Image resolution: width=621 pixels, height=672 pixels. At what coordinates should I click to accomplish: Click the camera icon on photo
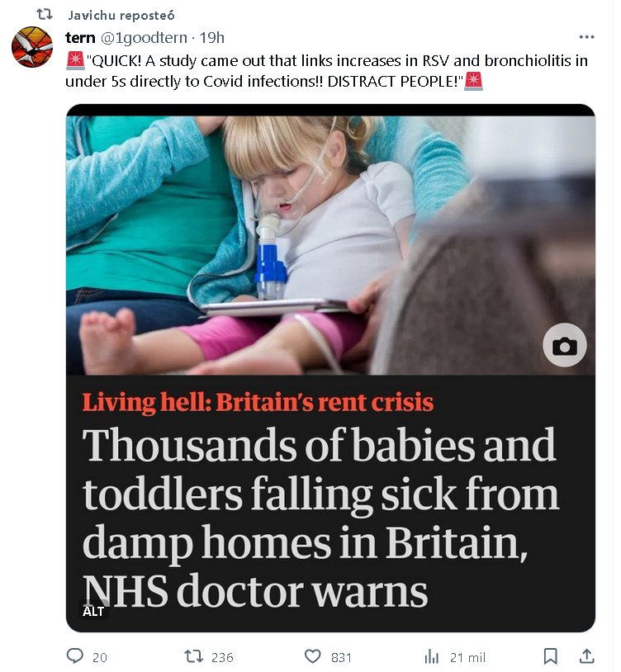coord(564,345)
